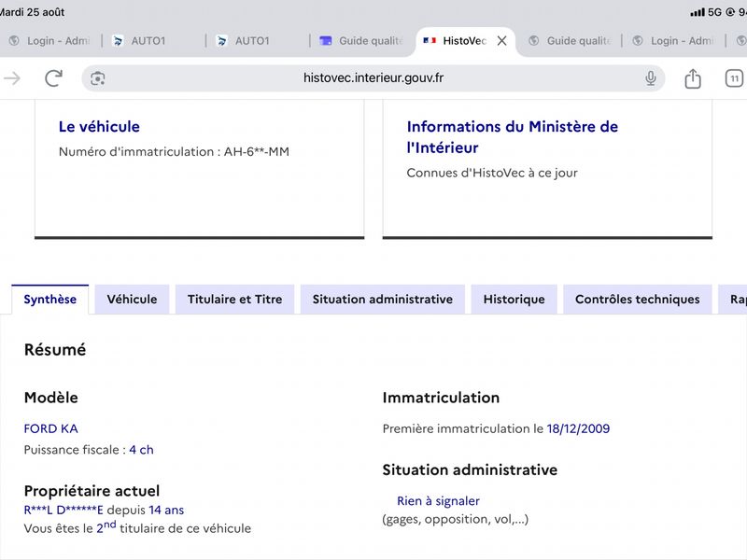Screen dimensions: 747x560
Task: Click the FORD KA model text
Action: pos(51,428)
